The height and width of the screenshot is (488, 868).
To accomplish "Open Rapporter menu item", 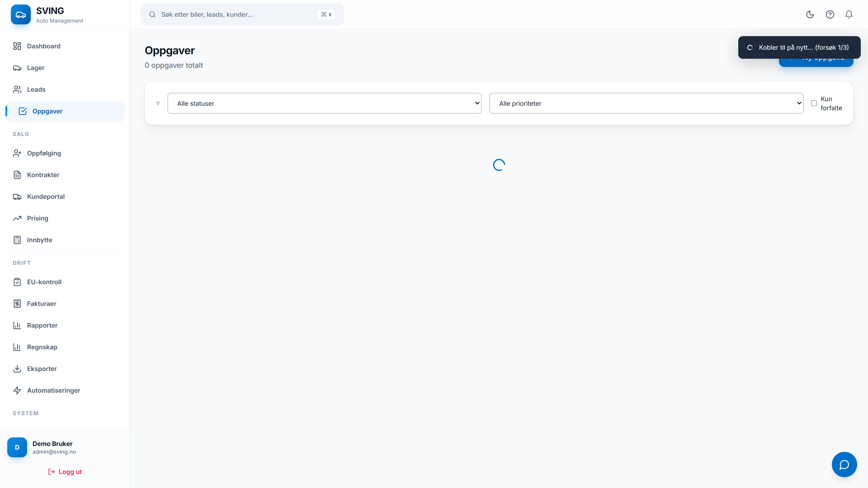I will [x=65, y=325].
